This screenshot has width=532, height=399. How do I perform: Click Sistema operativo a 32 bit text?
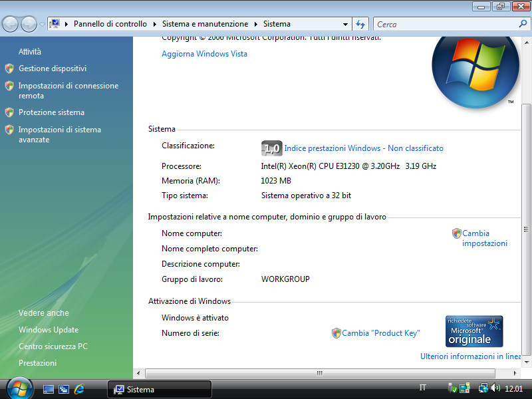[306, 196]
